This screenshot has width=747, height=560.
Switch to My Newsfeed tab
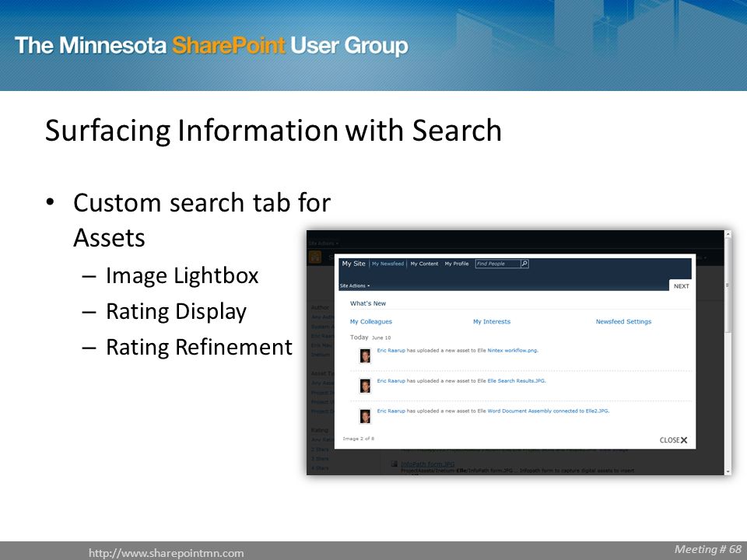point(388,264)
